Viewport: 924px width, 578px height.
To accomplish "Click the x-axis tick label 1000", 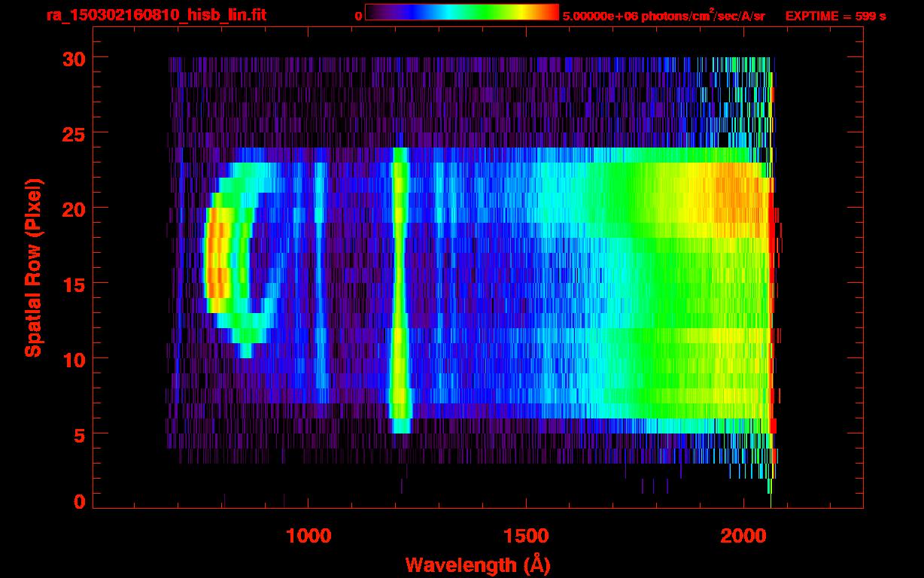I will (308, 535).
